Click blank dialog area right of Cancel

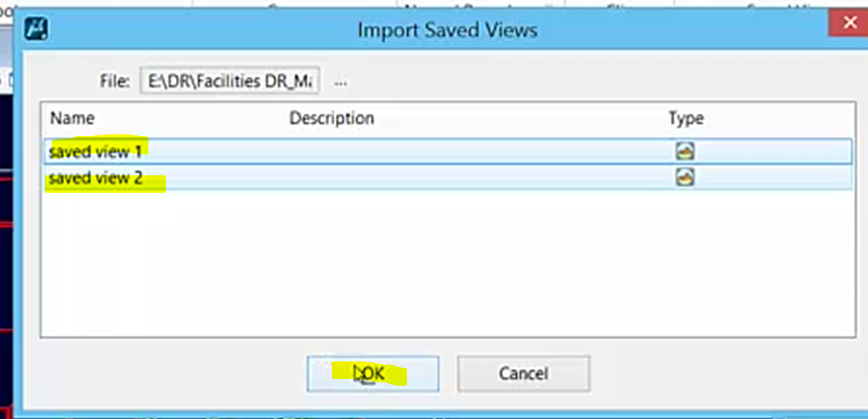coord(720,374)
